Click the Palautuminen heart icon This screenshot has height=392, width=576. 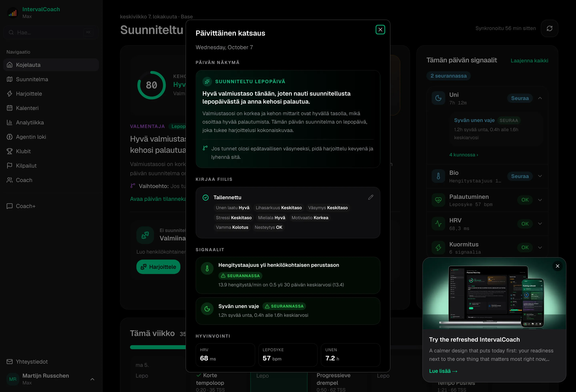(x=438, y=200)
